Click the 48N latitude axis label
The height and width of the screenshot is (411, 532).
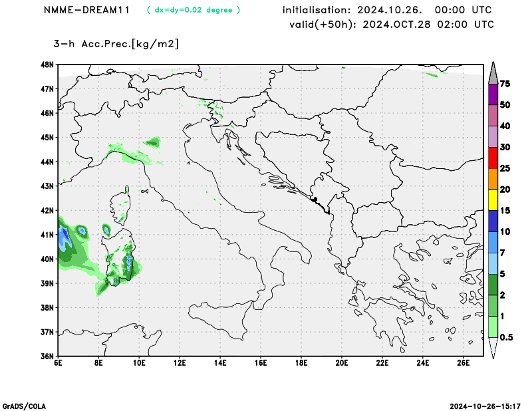47,65
